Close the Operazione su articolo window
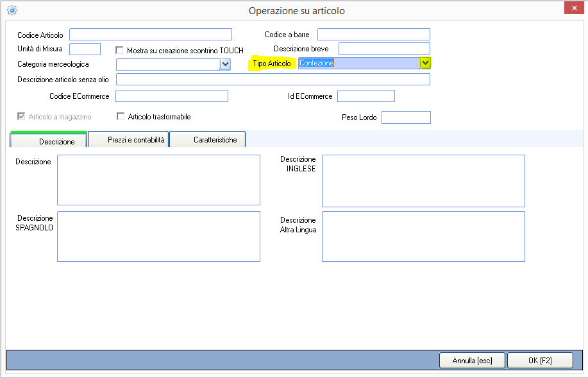Viewport: 588px width, 378px height. (x=574, y=8)
